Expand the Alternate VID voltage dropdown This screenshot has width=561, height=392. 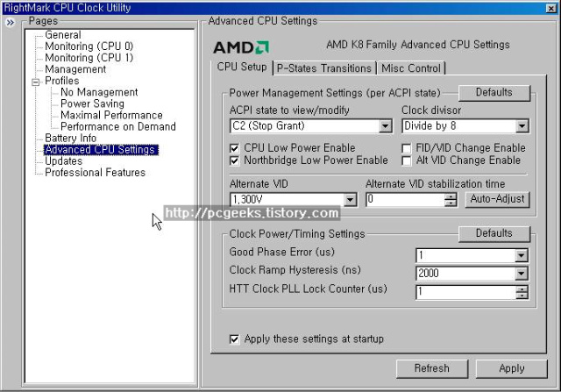click(350, 199)
